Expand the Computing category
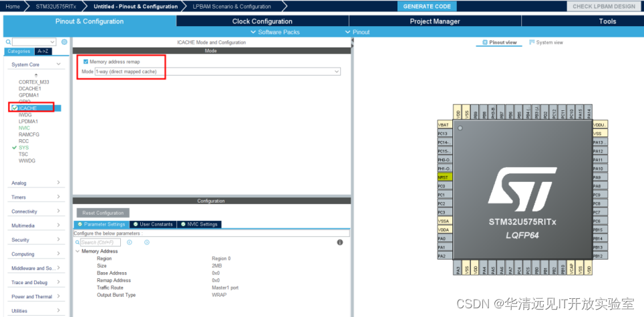 click(58, 253)
